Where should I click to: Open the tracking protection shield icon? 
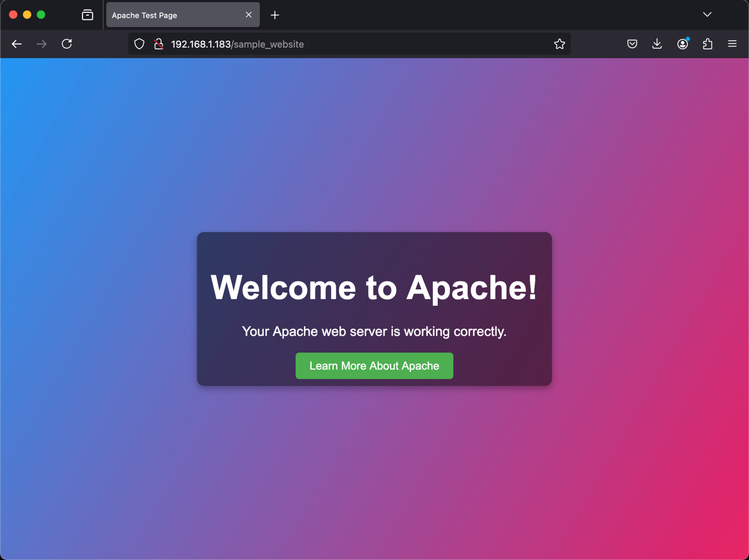[x=139, y=44]
